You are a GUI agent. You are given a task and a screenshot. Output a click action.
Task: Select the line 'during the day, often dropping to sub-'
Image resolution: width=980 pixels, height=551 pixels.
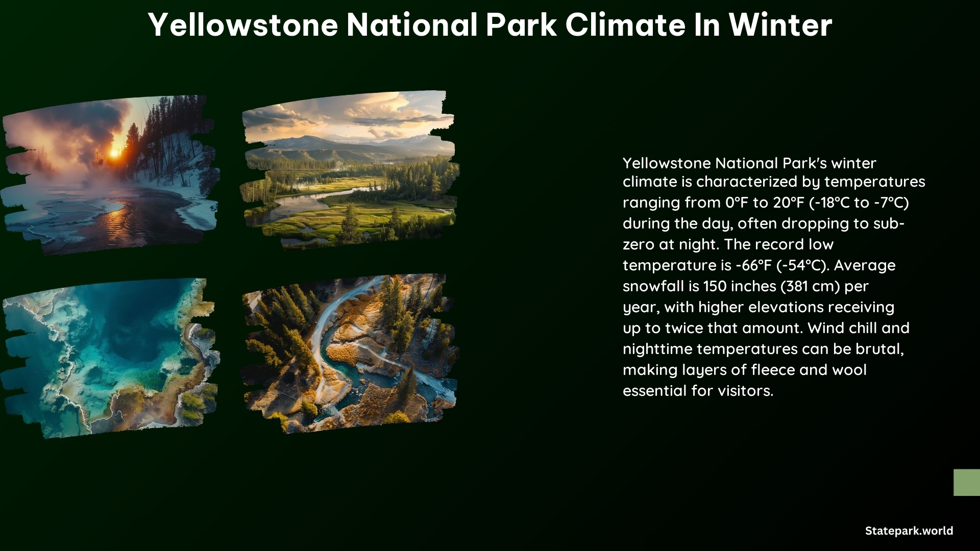click(764, 223)
